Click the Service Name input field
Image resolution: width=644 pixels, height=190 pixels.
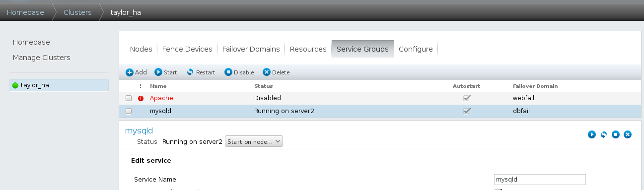[x=540, y=180]
